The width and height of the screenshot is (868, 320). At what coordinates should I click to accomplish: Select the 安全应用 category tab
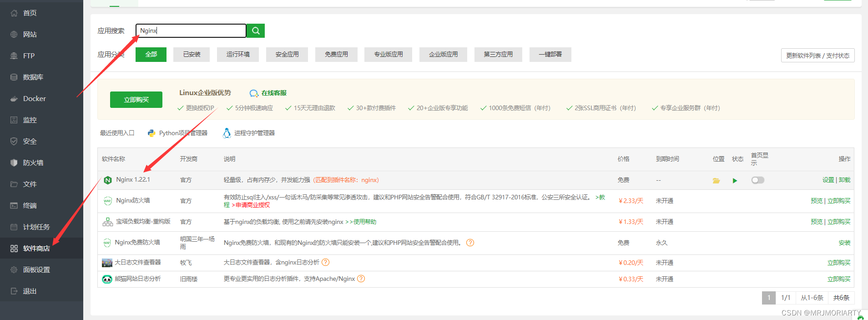pyautogui.click(x=287, y=54)
